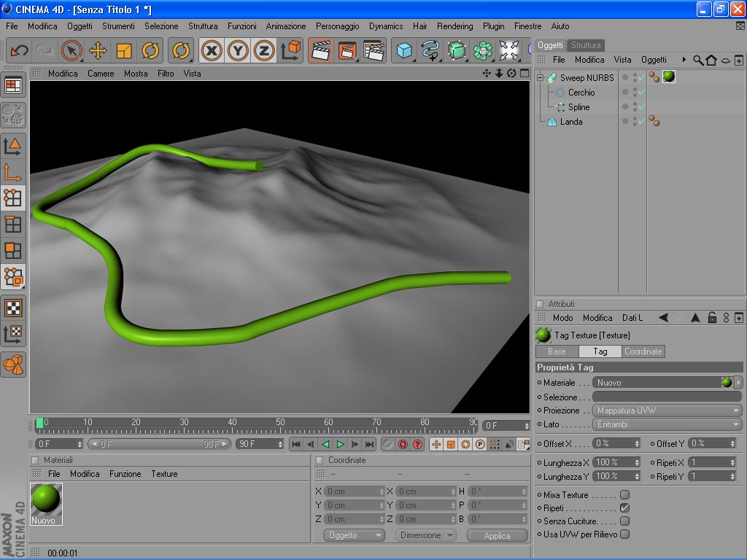Screen dimensions: 747x560
Task: Switch to the Coordinate tab
Action: tap(643, 351)
